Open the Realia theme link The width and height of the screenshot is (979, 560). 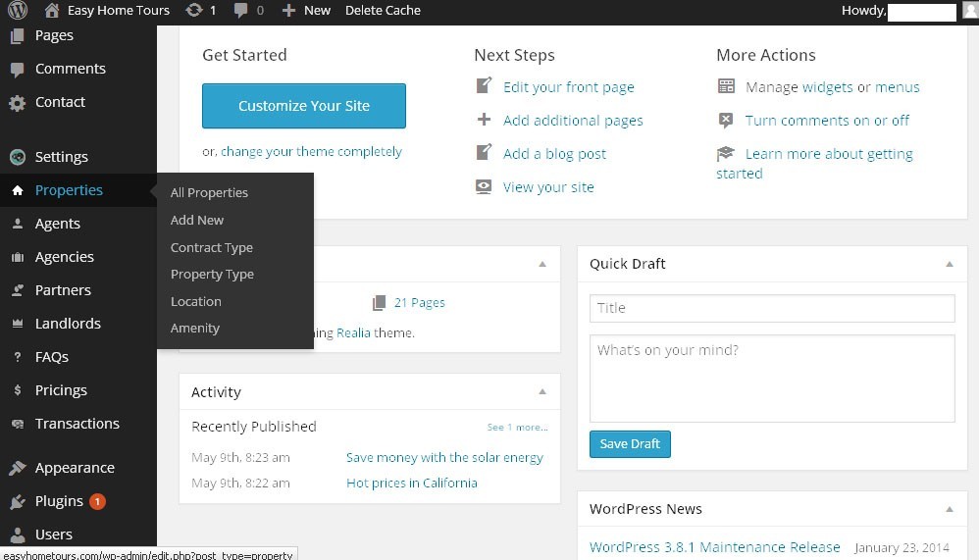click(x=353, y=333)
